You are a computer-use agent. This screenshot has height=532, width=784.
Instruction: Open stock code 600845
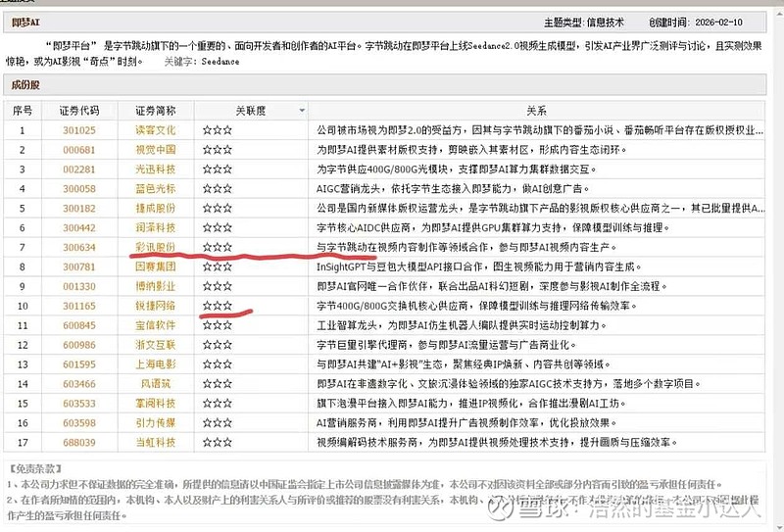(x=79, y=325)
